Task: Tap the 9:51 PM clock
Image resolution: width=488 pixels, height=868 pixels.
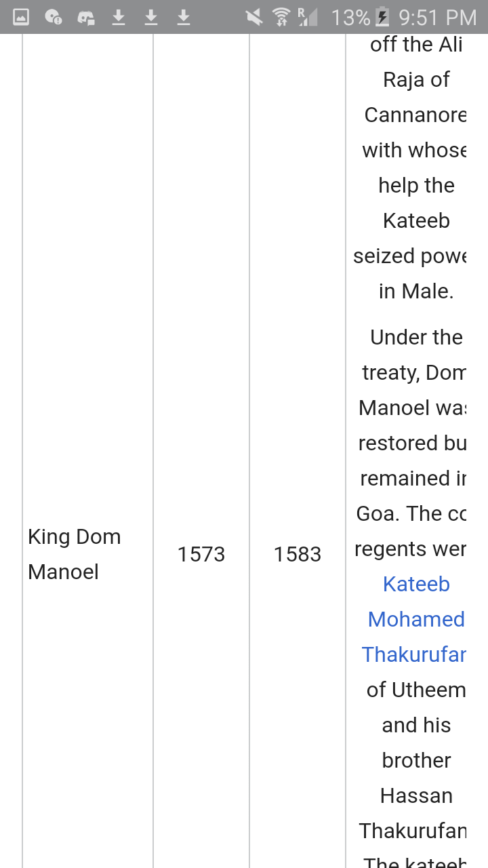Action: pos(438,17)
